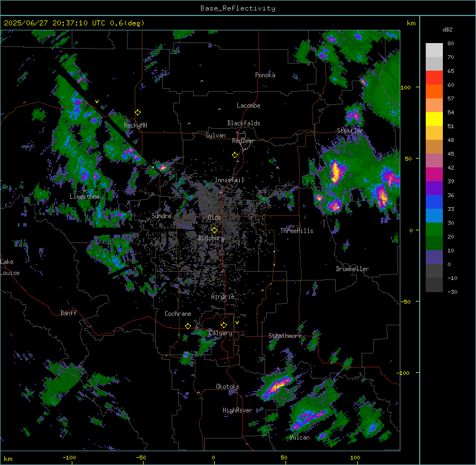The width and height of the screenshot is (476, 465).
Task: Click the Limestone label
Action: [x=84, y=197]
